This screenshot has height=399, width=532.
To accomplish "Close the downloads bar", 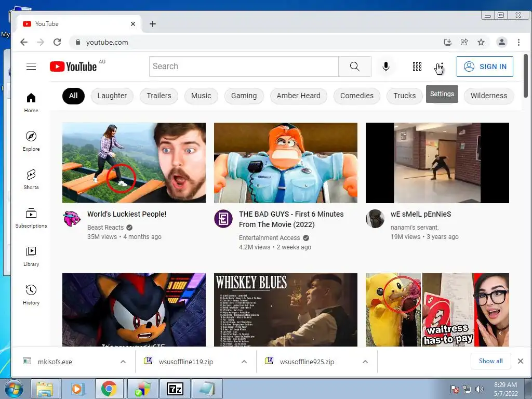I will coord(521,361).
